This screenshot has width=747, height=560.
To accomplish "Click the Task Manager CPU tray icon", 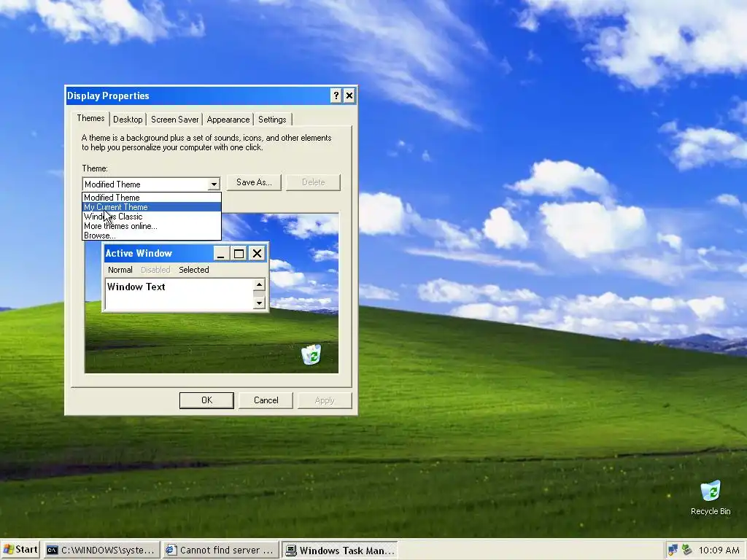I will 686,550.
